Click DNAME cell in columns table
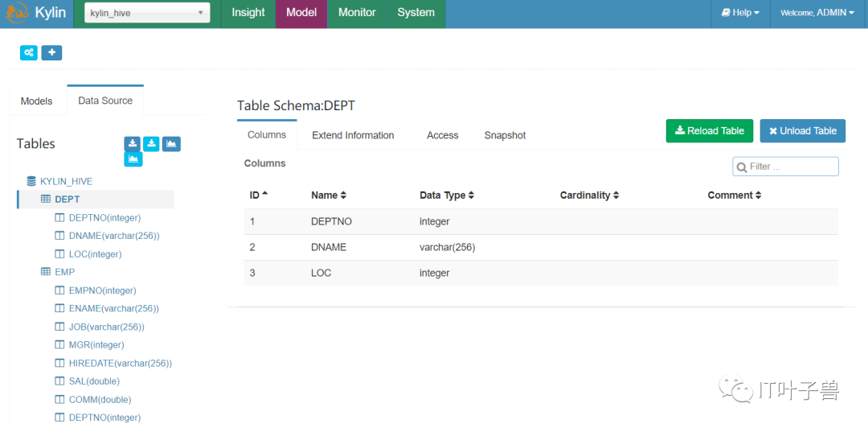The image size is (868, 428). pos(329,247)
